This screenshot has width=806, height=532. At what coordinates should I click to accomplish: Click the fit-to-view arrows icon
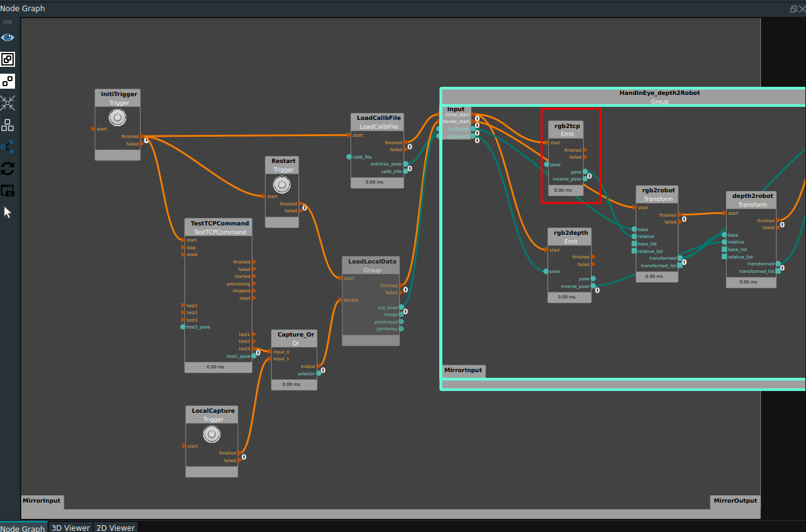click(x=7, y=103)
